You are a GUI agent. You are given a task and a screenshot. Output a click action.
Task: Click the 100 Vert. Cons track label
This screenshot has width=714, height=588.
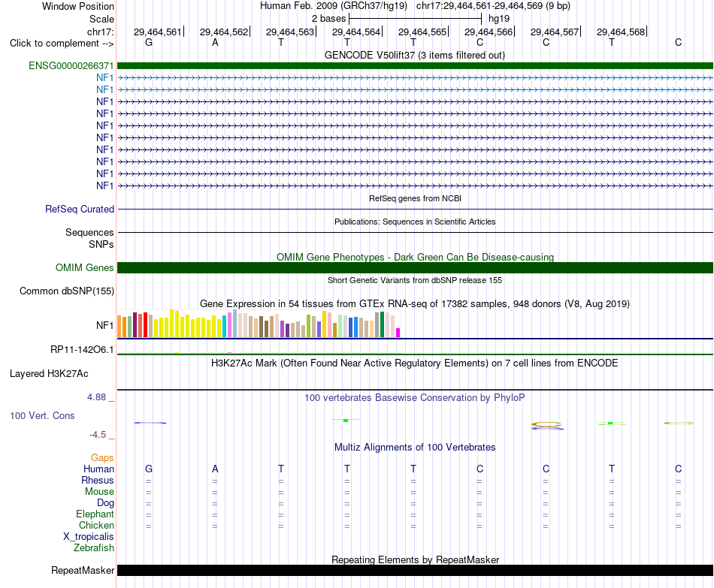42,415
